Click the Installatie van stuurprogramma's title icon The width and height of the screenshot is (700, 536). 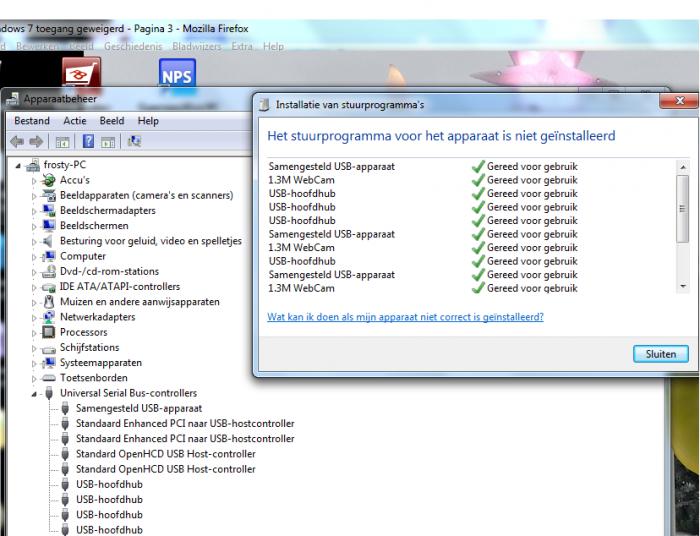click(265, 105)
